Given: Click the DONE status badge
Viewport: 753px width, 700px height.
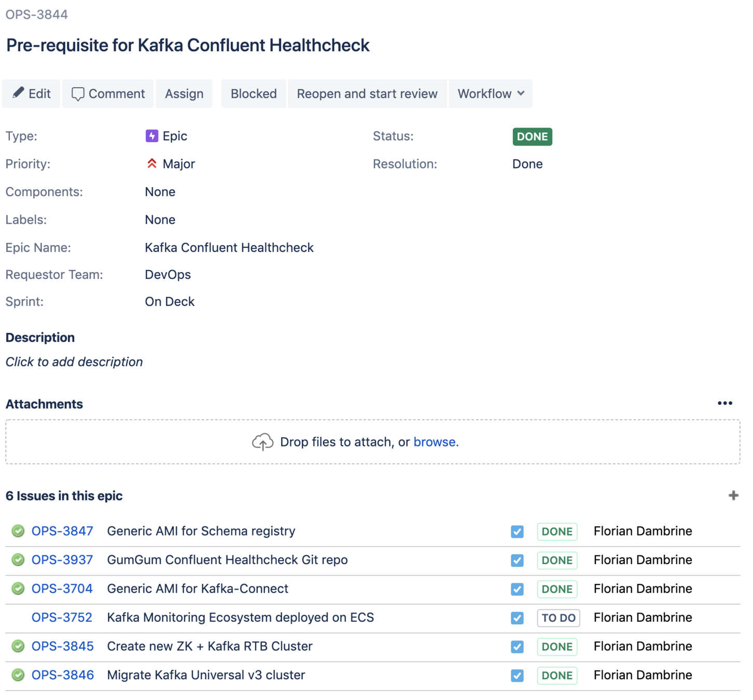Looking at the screenshot, I should (x=532, y=136).
